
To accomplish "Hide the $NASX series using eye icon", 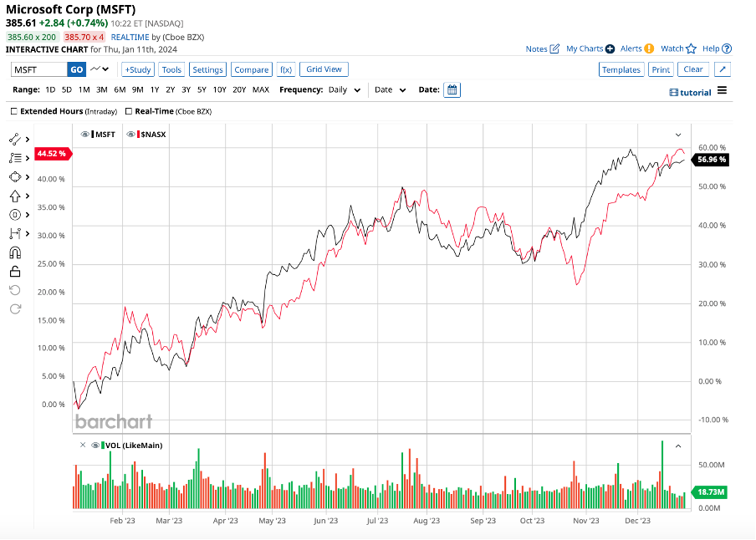I will pyautogui.click(x=130, y=134).
